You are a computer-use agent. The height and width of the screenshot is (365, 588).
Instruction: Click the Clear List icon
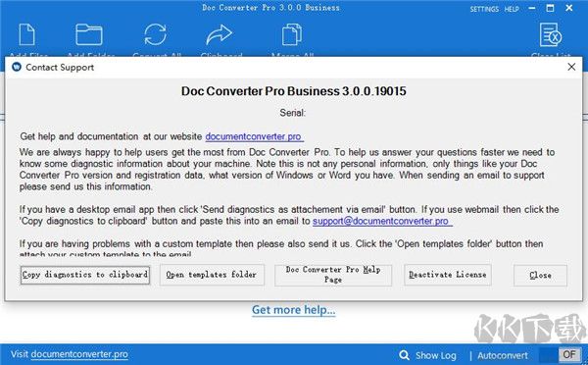pos(551,34)
